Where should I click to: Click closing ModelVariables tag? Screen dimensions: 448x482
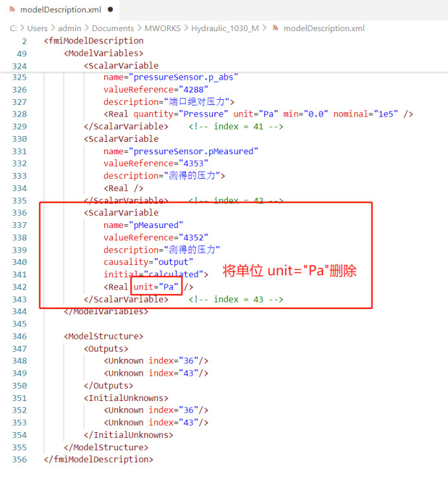(x=106, y=312)
